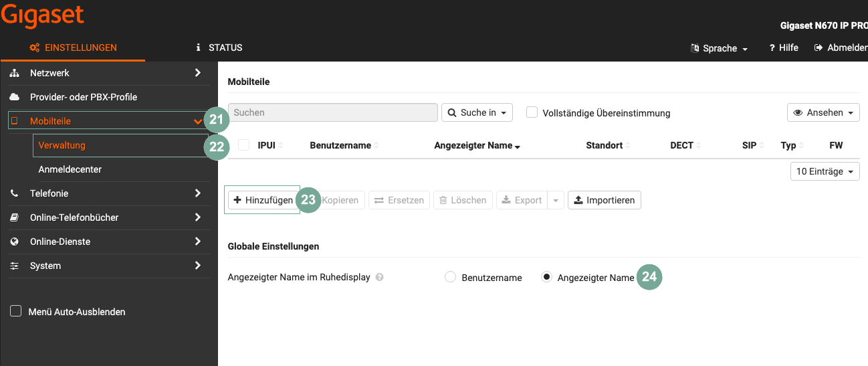The width and height of the screenshot is (868, 366).
Task: Open the Export split-button dropdown arrow
Action: click(x=556, y=200)
